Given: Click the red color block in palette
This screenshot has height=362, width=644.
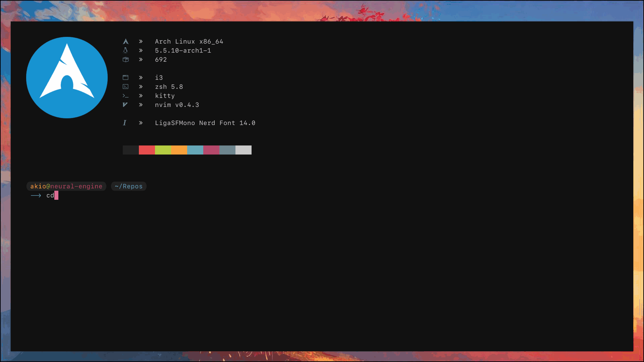Looking at the screenshot, I should (147, 150).
